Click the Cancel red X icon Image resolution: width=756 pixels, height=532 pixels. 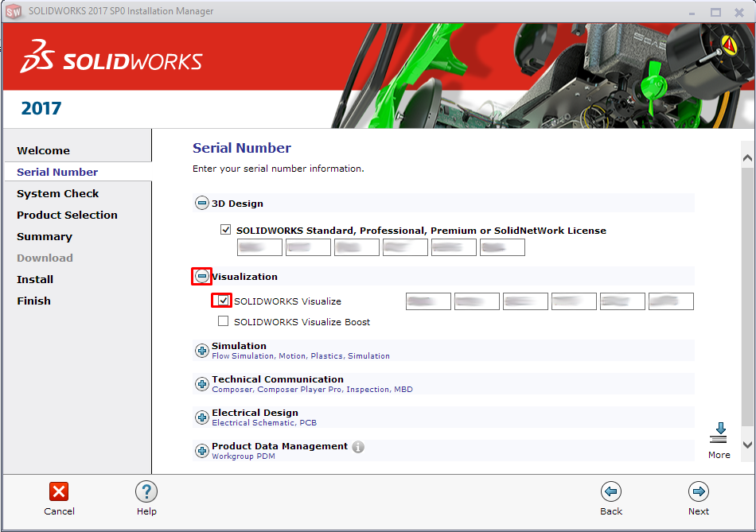tap(59, 491)
